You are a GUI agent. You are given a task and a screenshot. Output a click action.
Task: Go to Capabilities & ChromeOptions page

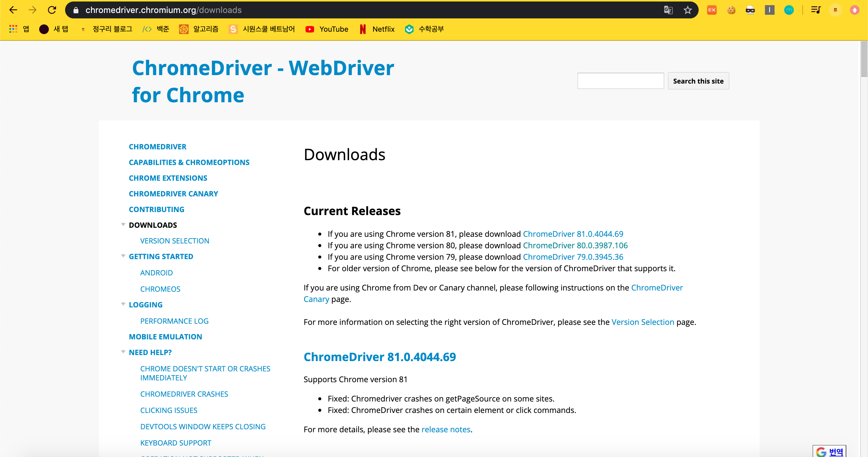tap(189, 163)
